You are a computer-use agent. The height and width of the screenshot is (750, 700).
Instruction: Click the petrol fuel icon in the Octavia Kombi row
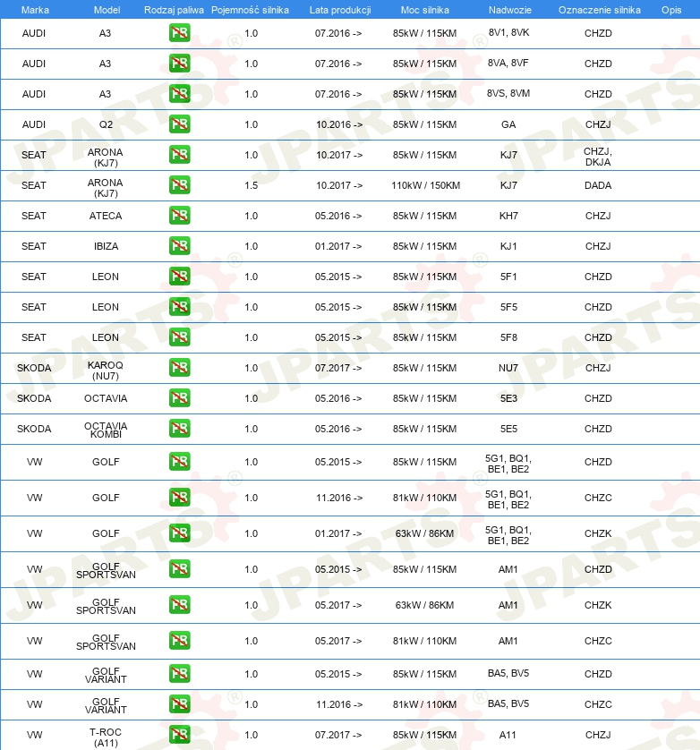pyautogui.click(x=179, y=429)
